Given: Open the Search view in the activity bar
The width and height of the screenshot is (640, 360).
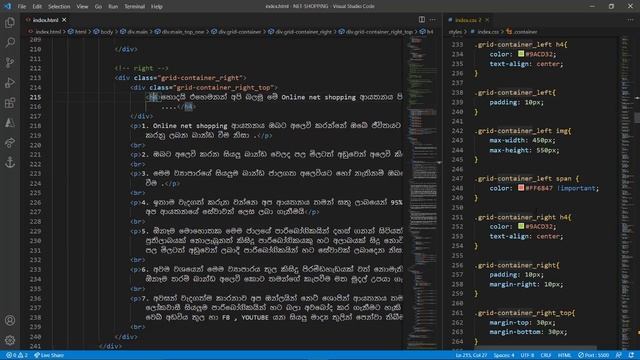Looking at the screenshot, I should [x=10, y=42].
